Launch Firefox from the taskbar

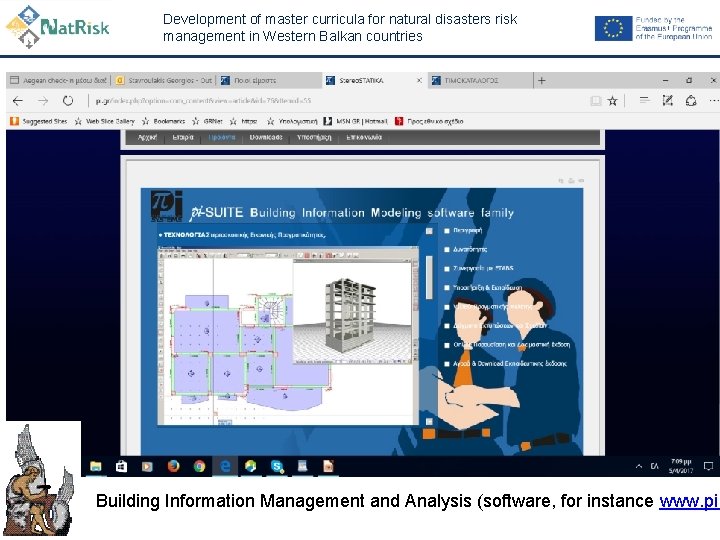[174, 467]
